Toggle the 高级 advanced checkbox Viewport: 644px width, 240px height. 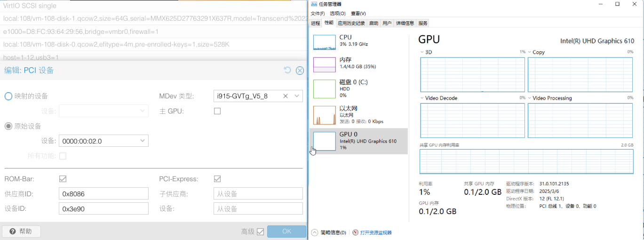[x=261, y=232]
